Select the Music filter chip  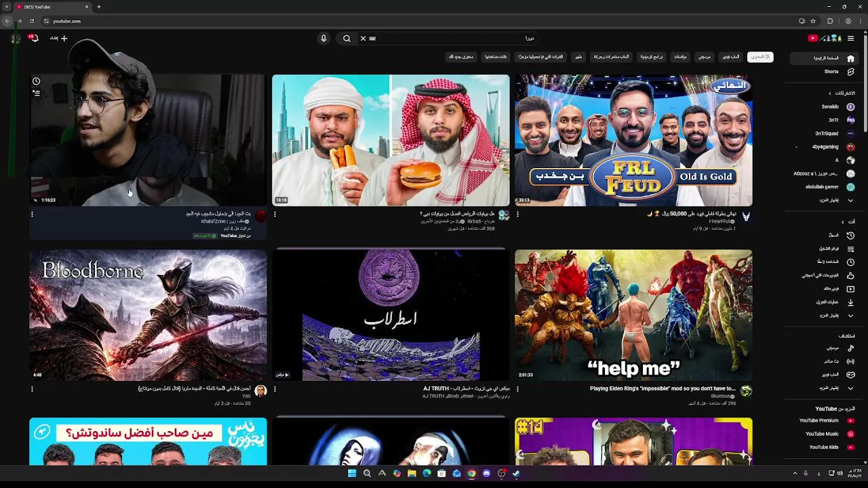click(705, 57)
